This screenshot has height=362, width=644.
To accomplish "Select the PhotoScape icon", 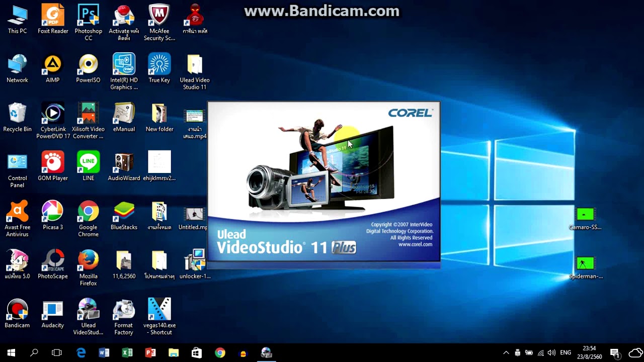I will pyautogui.click(x=53, y=264).
